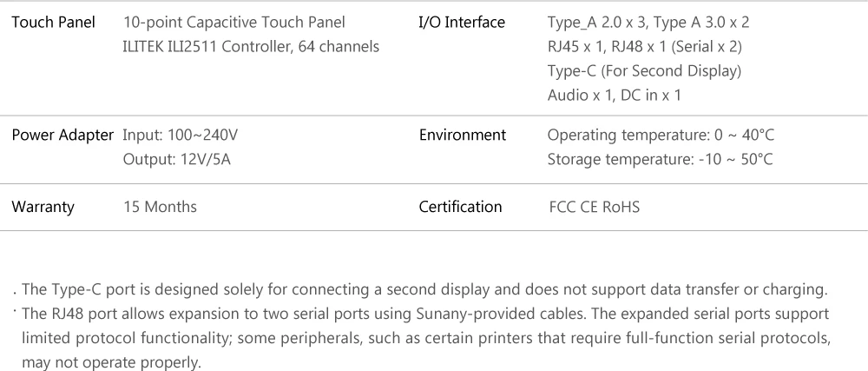Click Type-C (For Second Display) entry

pos(644,71)
